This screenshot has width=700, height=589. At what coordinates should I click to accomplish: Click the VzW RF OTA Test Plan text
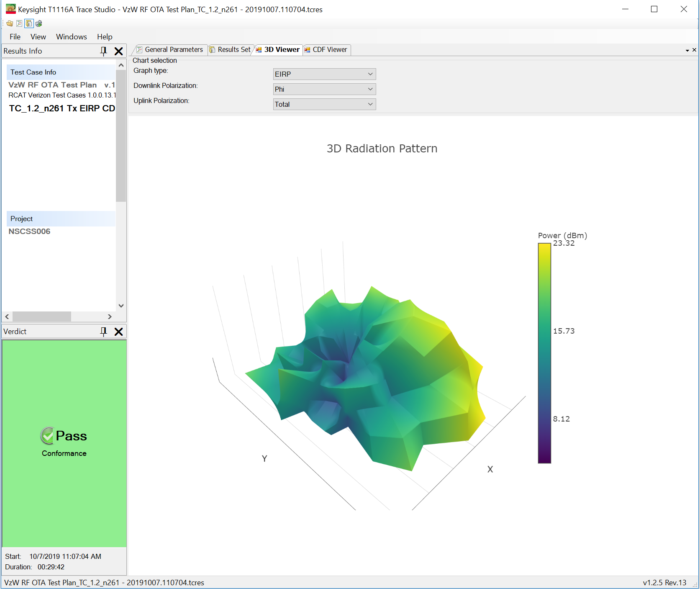(53, 85)
